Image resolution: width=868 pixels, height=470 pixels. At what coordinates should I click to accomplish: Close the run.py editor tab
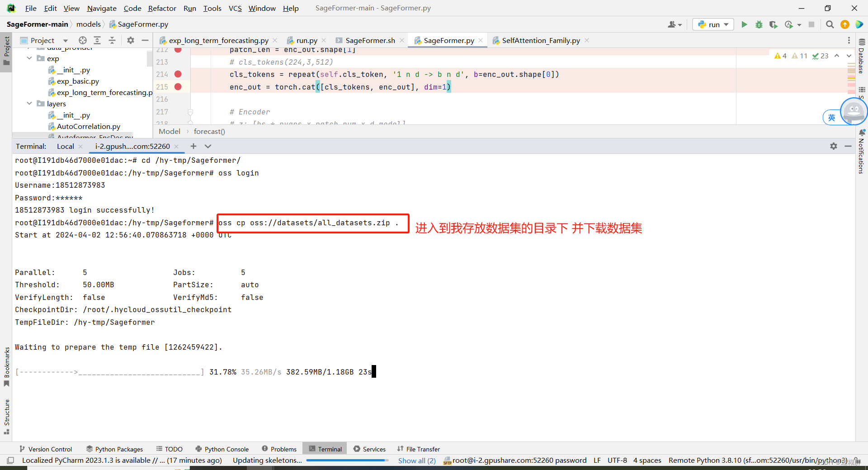point(324,40)
